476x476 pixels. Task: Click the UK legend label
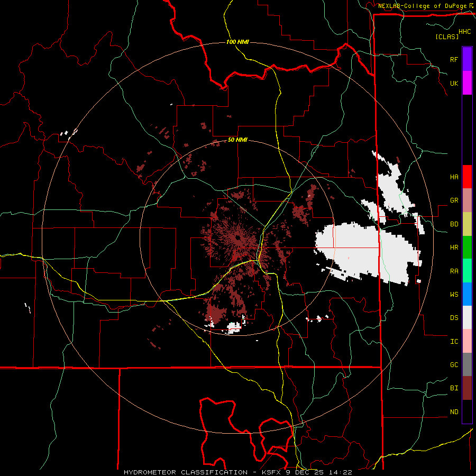pyautogui.click(x=454, y=83)
